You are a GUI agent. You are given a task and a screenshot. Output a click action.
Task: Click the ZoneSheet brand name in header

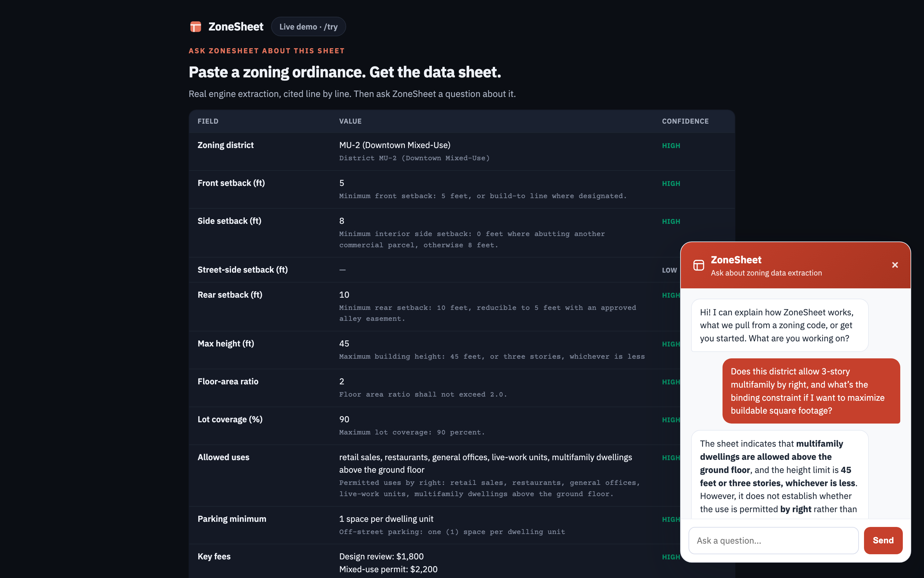[235, 27]
